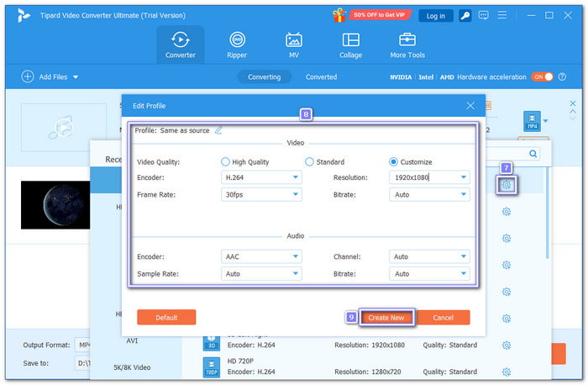This screenshot has height=385, width=588.
Task: Toggle hardware acceleration switch
Action: pos(542,76)
